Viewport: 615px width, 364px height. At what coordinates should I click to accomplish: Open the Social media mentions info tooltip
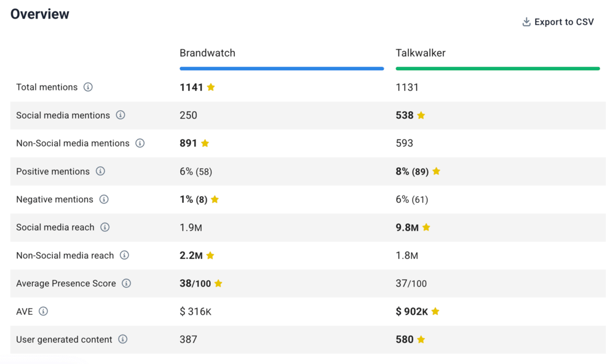tap(121, 115)
